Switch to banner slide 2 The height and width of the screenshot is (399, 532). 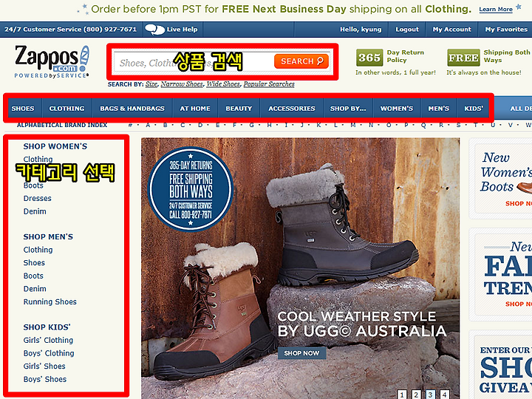[x=416, y=395]
